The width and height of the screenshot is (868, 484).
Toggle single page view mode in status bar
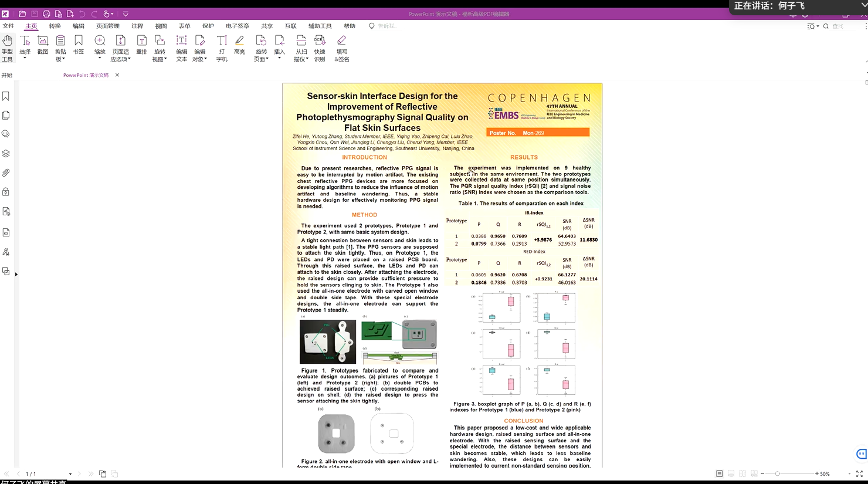coord(720,473)
